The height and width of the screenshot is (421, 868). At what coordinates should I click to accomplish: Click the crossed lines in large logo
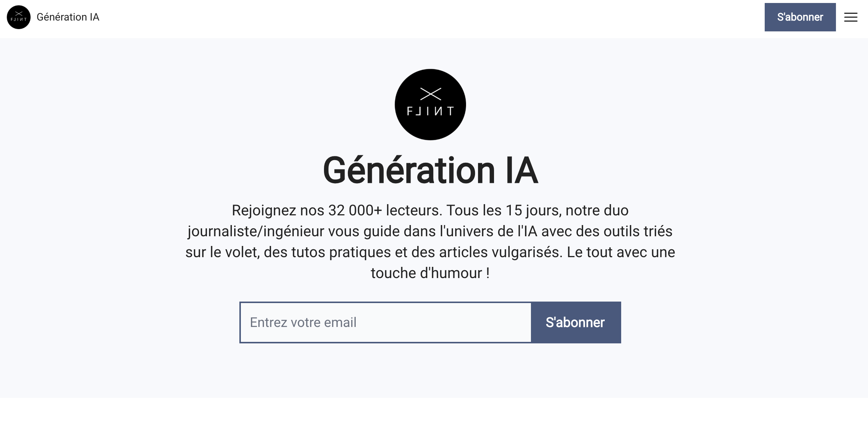point(431,94)
